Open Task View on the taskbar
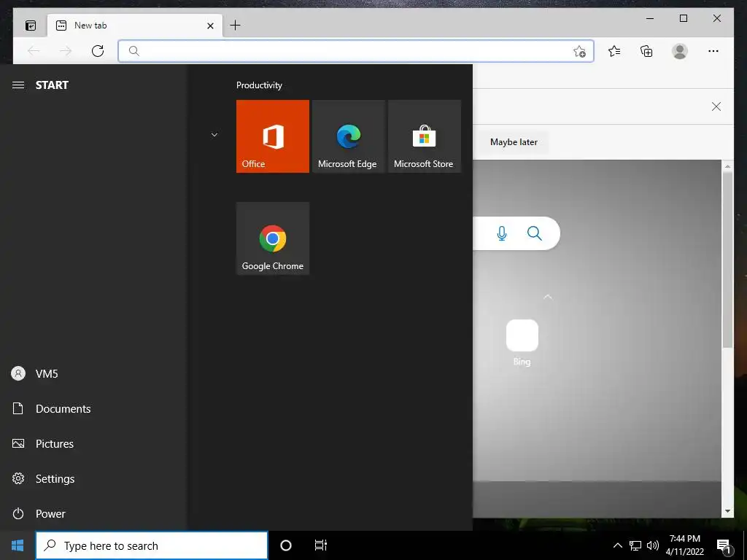Image resolution: width=747 pixels, height=560 pixels. point(321,545)
